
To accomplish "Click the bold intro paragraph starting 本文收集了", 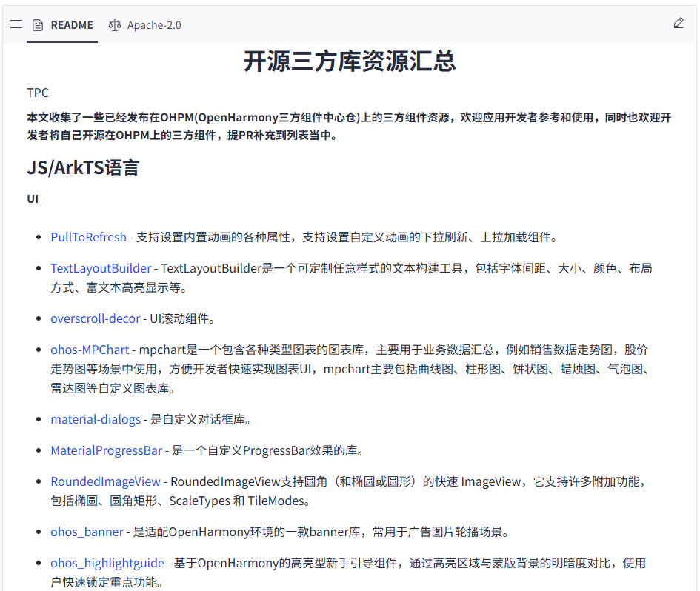I will (349, 127).
